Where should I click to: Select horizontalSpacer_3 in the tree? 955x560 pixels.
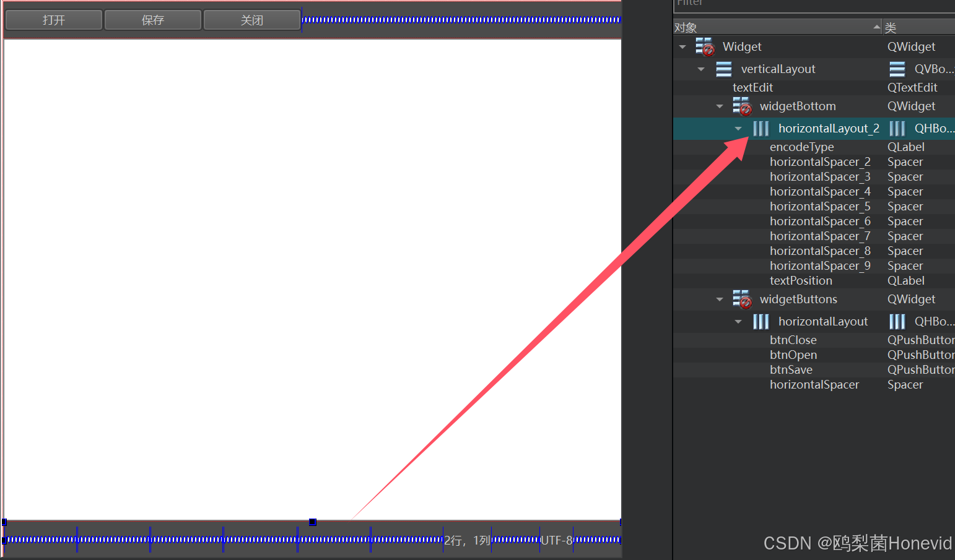pos(820,177)
